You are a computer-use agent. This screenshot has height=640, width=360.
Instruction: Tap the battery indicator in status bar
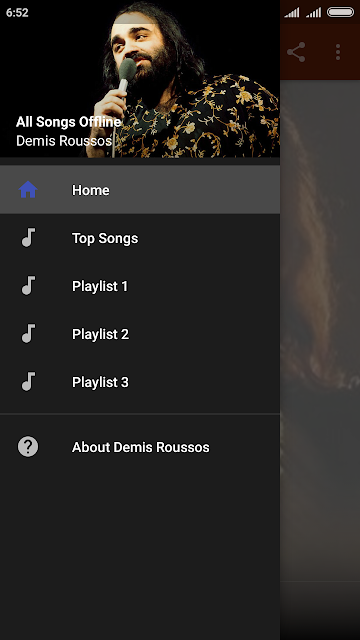[340, 13]
